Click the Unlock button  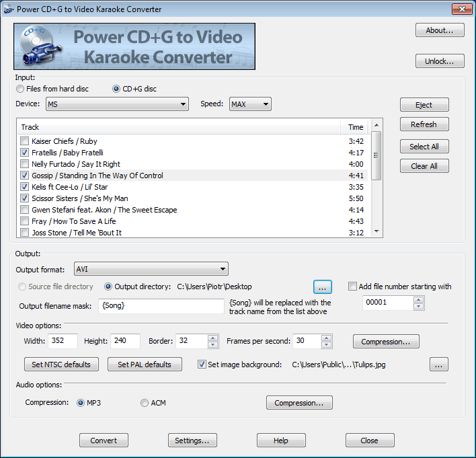coord(440,61)
